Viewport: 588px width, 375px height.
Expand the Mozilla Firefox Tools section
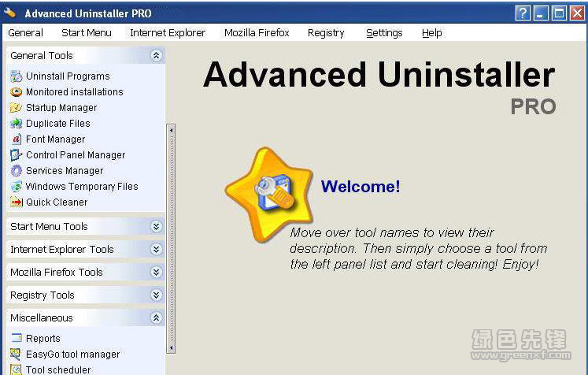(x=156, y=272)
